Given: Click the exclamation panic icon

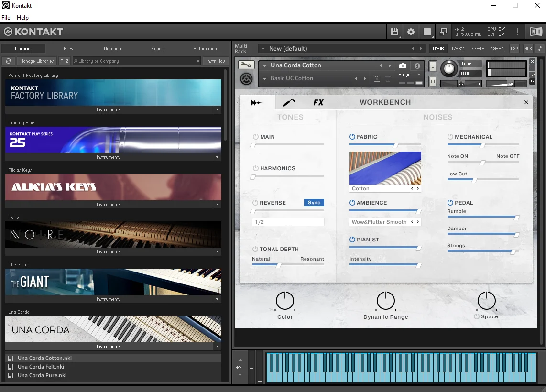Looking at the screenshot, I should (517, 32).
